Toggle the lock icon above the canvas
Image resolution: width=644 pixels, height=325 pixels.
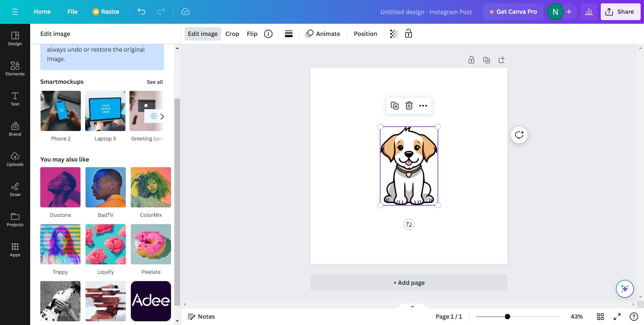tap(471, 60)
